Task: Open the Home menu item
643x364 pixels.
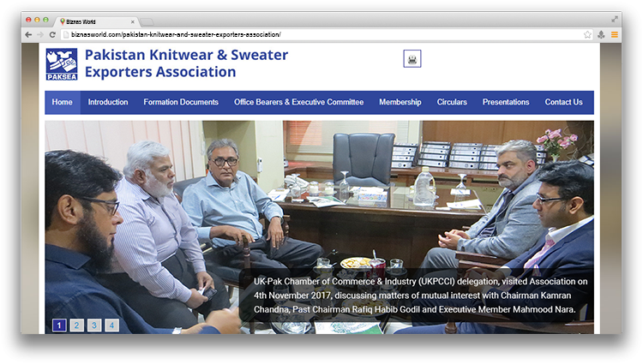Action: (x=62, y=102)
